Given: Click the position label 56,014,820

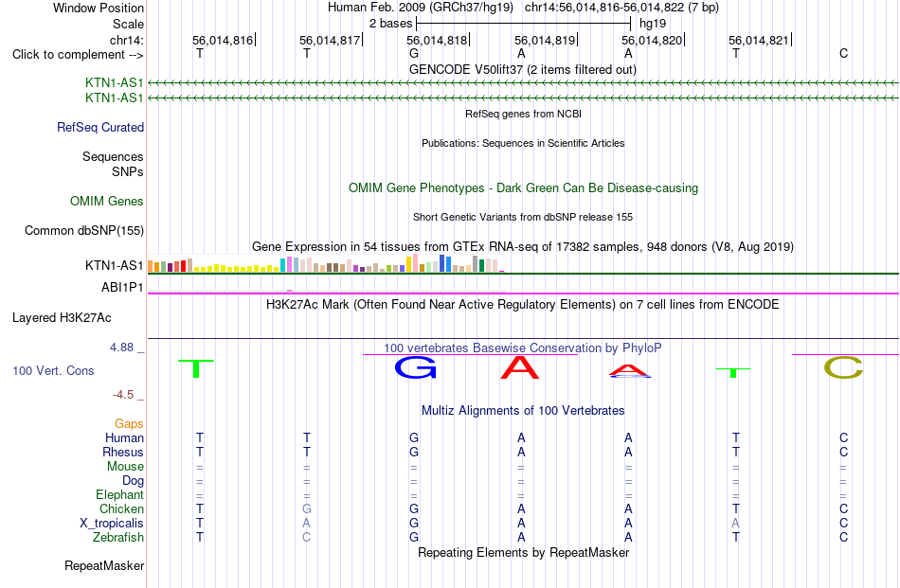Looking at the screenshot, I should pos(652,40).
